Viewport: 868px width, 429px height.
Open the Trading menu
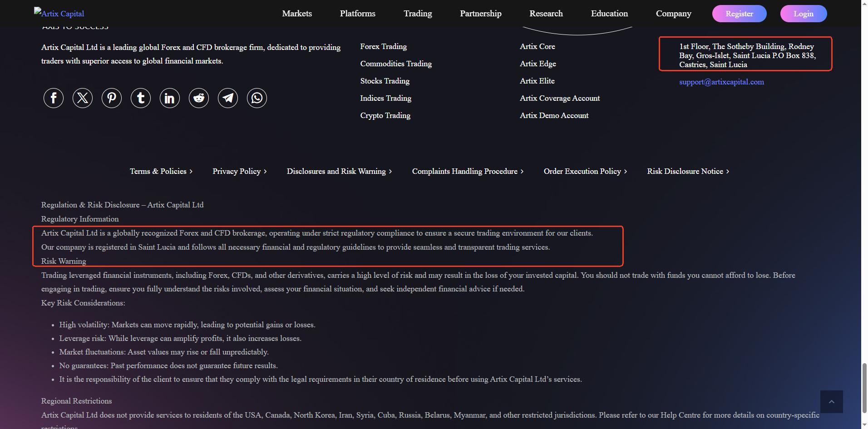click(x=418, y=14)
